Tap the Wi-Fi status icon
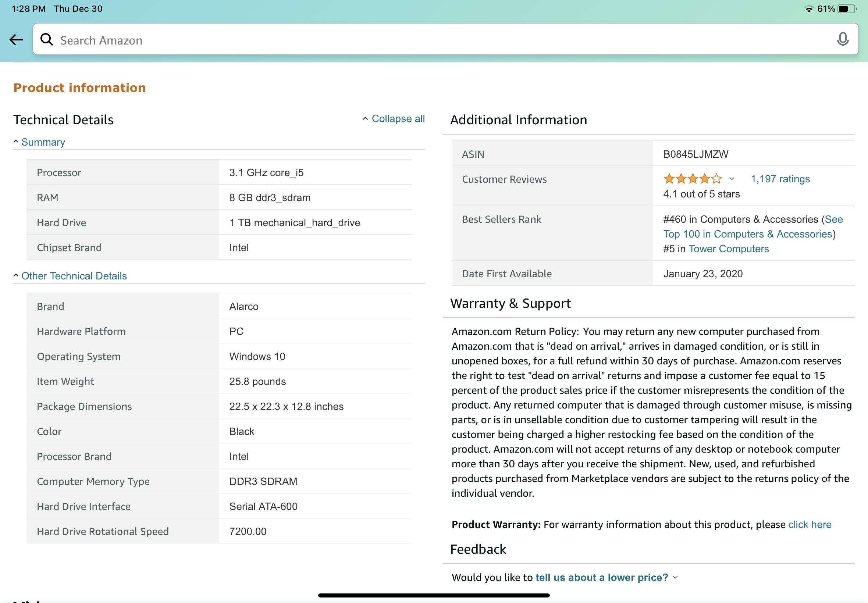The height and width of the screenshot is (603, 868). (809, 9)
